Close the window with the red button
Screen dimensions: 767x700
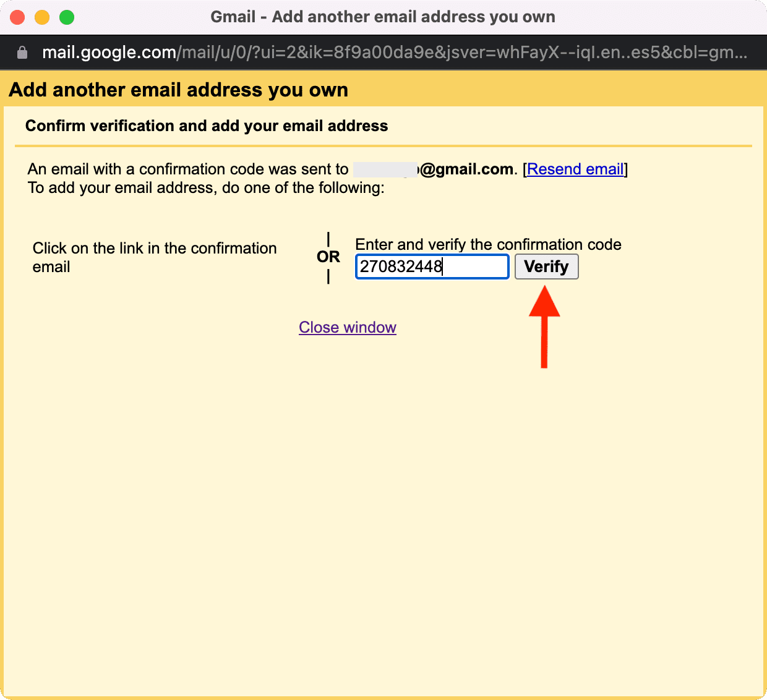(x=17, y=17)
